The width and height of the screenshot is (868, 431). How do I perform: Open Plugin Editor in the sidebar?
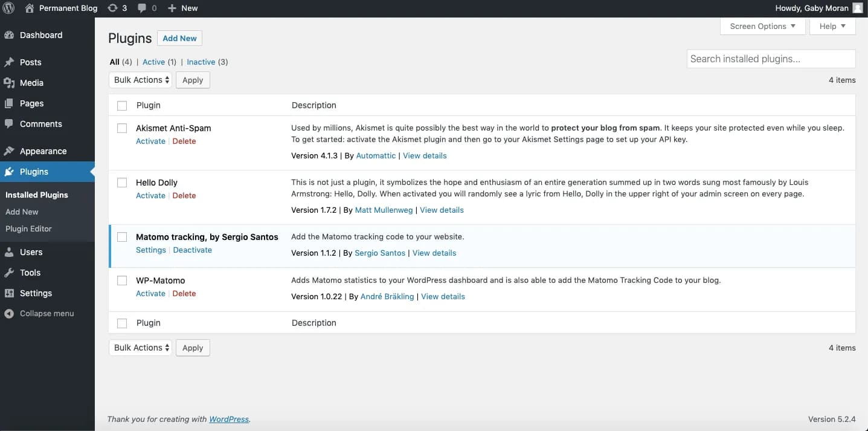pyautogui.click(x=28, y=228)
